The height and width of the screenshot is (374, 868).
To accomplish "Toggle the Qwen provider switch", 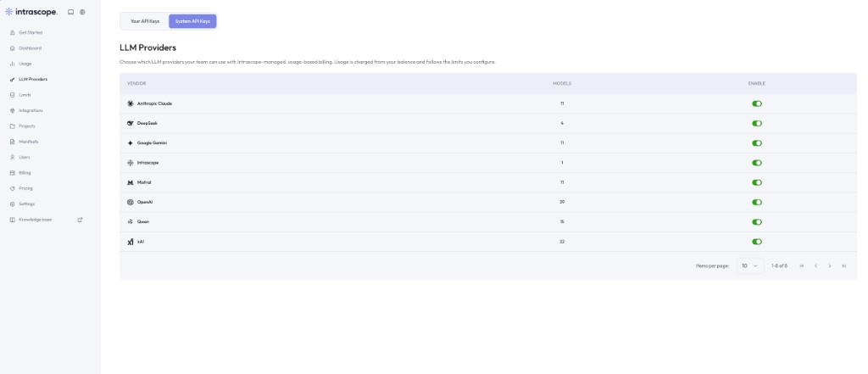I will tap(757, 221).
